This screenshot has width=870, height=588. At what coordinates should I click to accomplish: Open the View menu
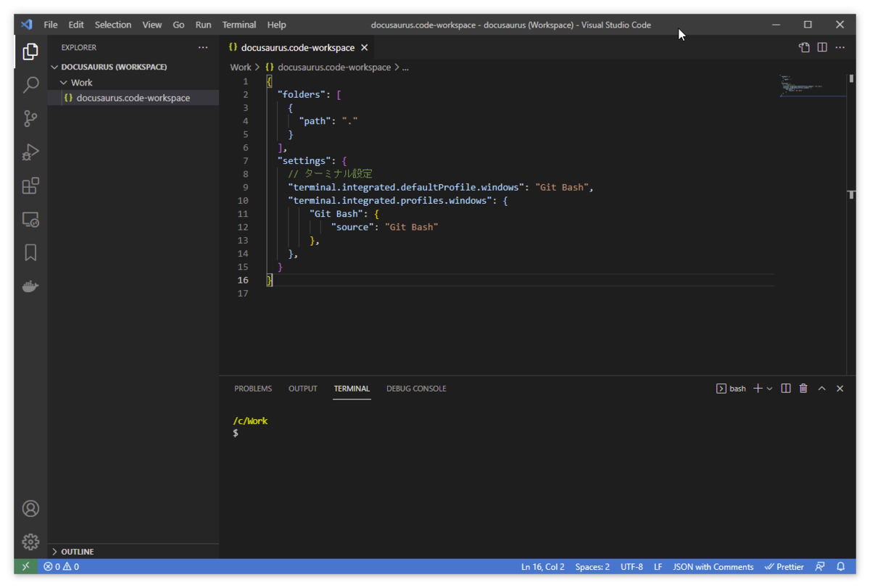click(152, 25)
